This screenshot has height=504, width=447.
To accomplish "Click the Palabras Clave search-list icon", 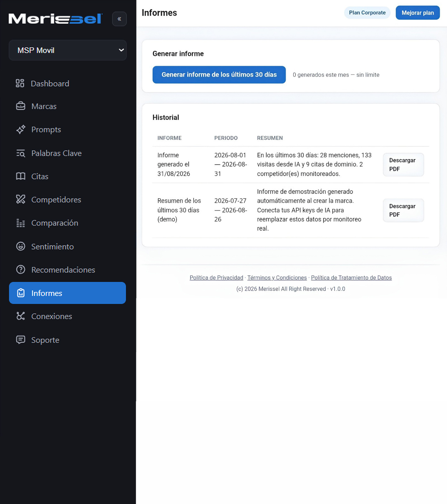I will click(x=21, y=153).
